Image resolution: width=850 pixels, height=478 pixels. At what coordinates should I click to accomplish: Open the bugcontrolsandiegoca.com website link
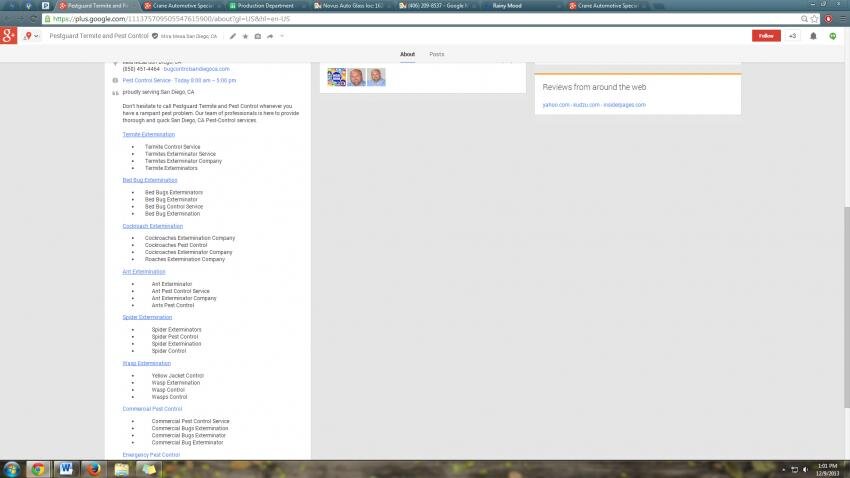pos(196,69)
